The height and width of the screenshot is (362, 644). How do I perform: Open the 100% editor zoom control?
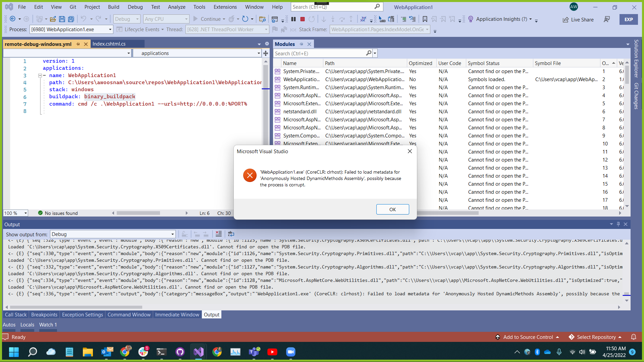(15, 213)
